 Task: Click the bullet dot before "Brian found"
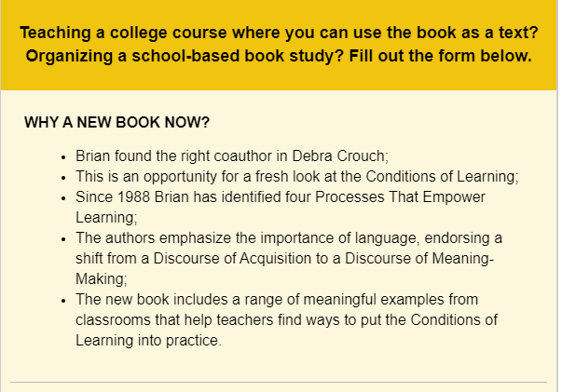pyautogui.click(x=62, y=156)
